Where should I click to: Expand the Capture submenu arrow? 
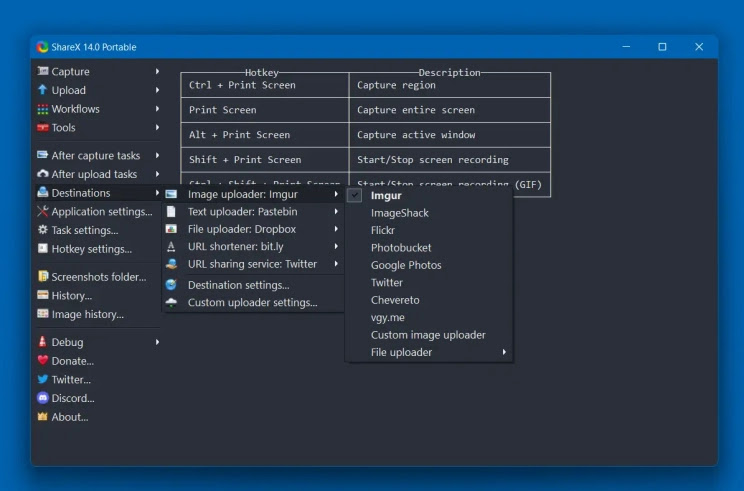(157, 71)
